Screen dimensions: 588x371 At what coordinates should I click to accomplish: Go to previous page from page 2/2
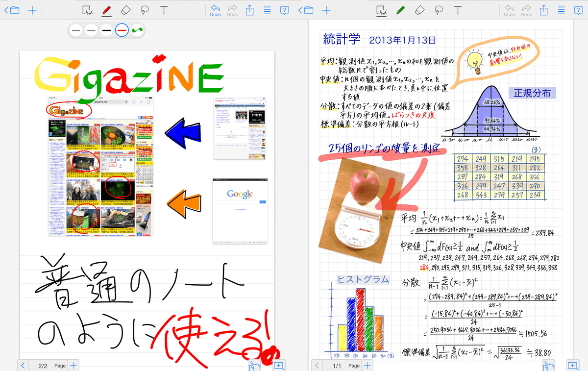point(23,365)
